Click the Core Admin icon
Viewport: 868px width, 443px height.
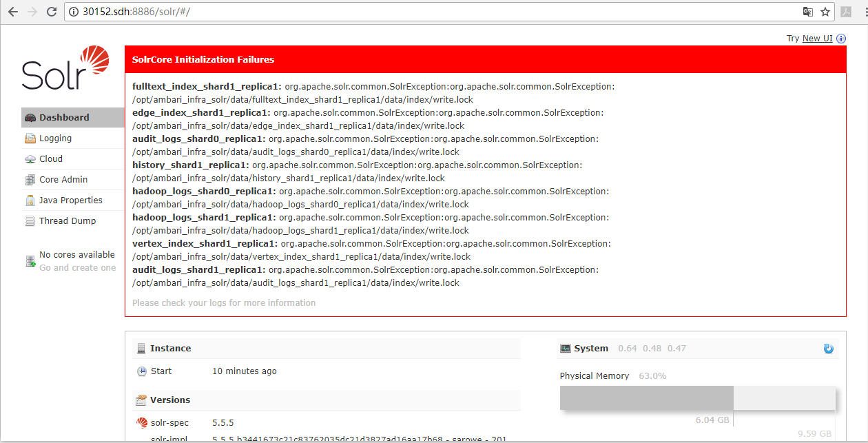(30, 180)
